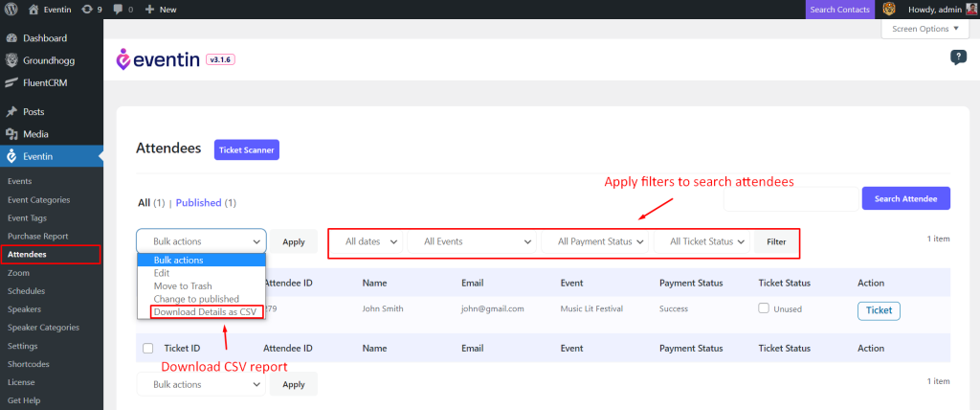Click the john@gmail.com email cell

(x=493, y=308)
